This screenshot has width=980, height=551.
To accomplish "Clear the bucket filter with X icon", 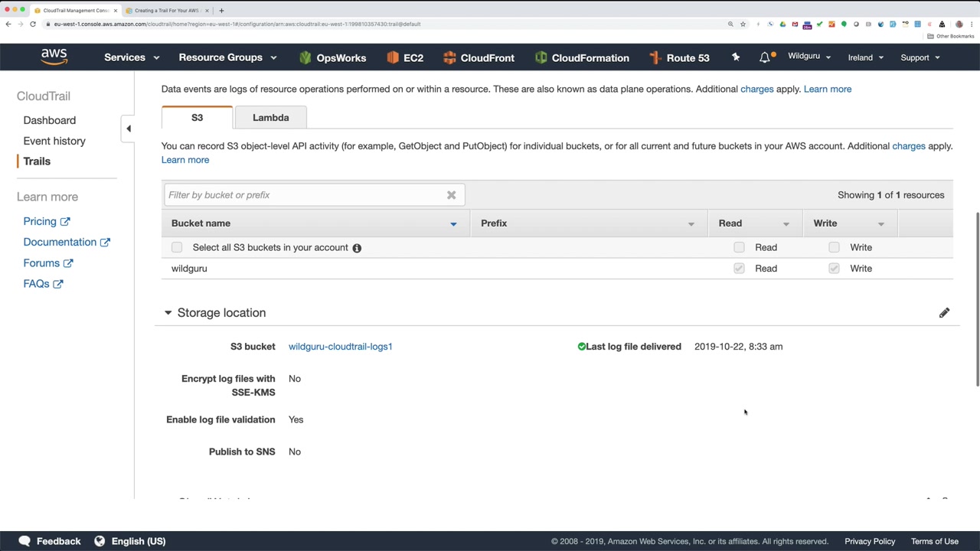I will coord(452,195).
